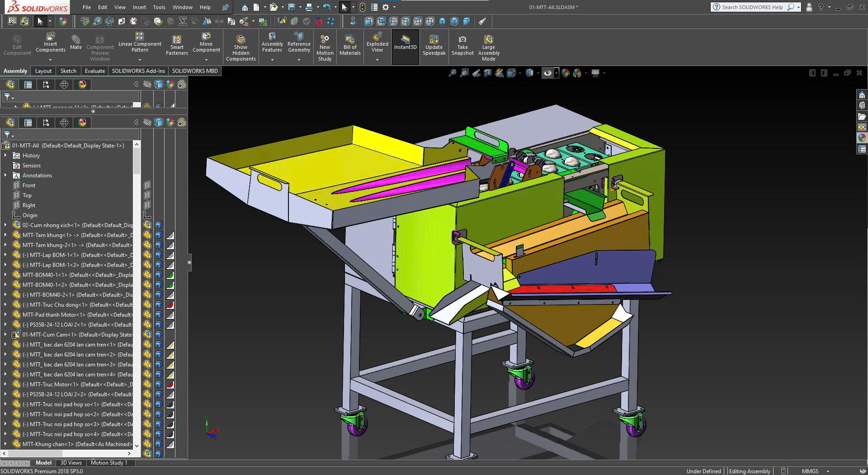This screenshot has height=475, width=868.
Task: Create an Exploded View
Action: [377, 43]
